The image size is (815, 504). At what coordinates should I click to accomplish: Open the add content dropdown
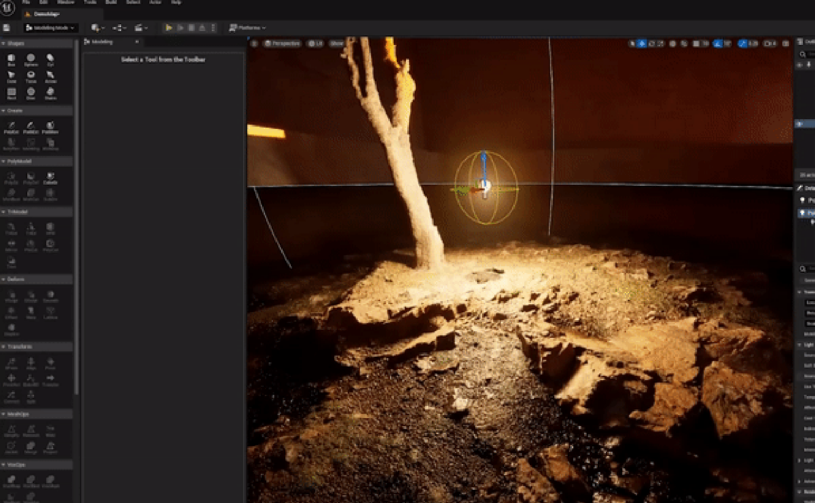(x=98, y=28)
